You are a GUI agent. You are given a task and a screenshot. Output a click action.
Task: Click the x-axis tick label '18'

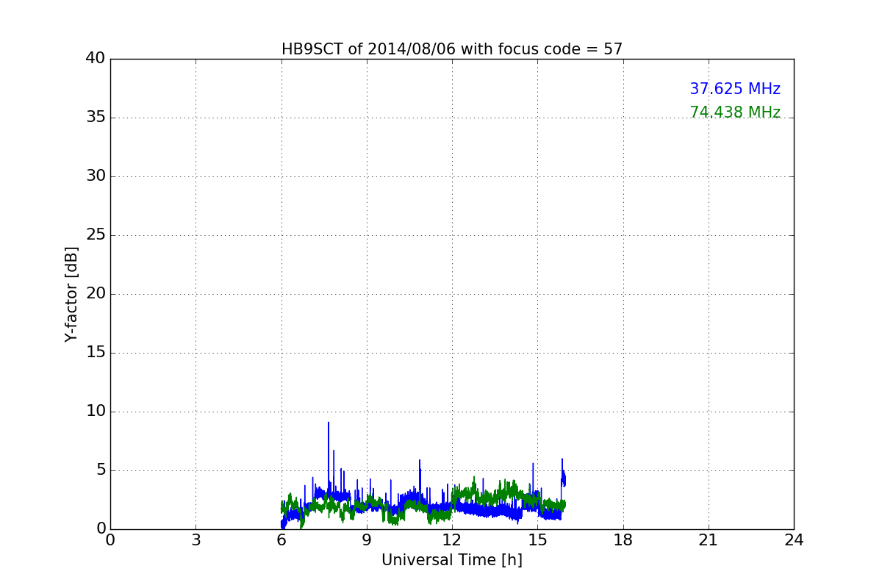point(623,540)
